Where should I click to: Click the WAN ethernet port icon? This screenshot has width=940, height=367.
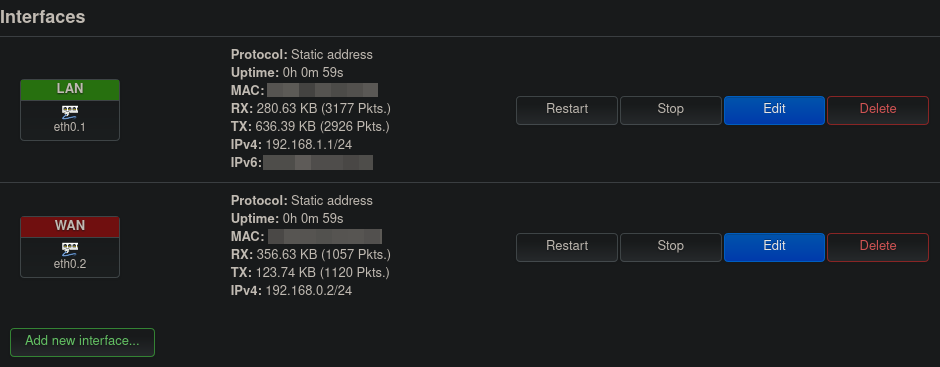[70, 249]
